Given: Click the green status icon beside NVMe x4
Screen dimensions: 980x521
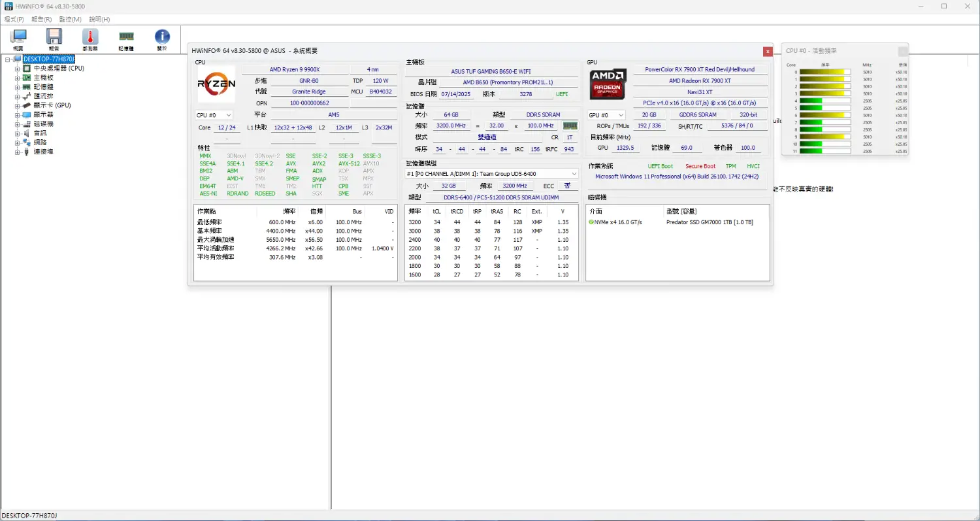Looking at the screenshot, I should [591, 222].
